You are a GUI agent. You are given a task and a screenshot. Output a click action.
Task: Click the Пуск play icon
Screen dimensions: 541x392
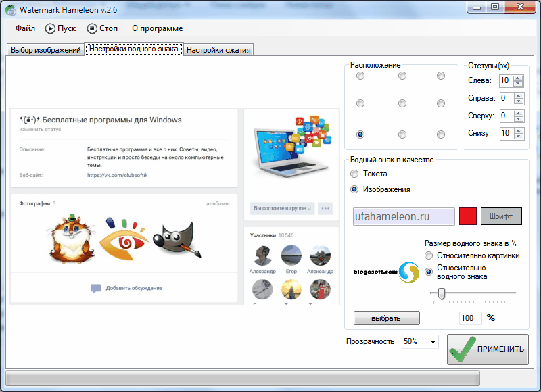(50, 28)
